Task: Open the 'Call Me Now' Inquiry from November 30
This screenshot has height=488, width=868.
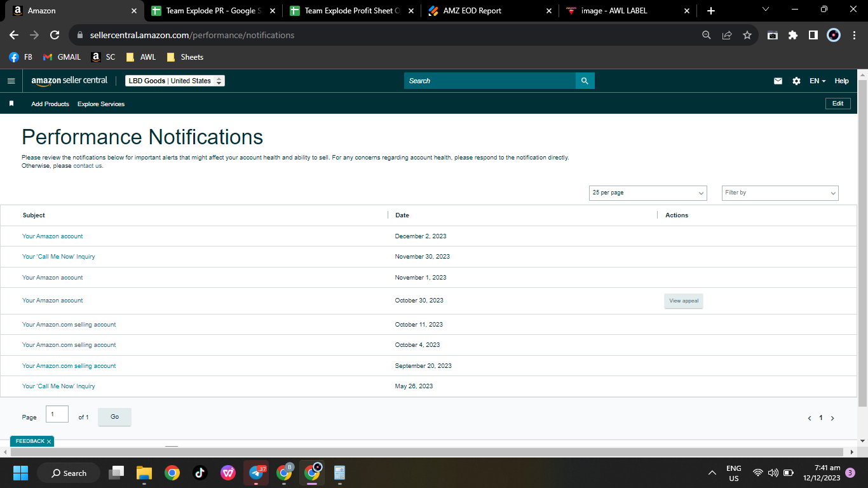Action: (x=58, y=257)
